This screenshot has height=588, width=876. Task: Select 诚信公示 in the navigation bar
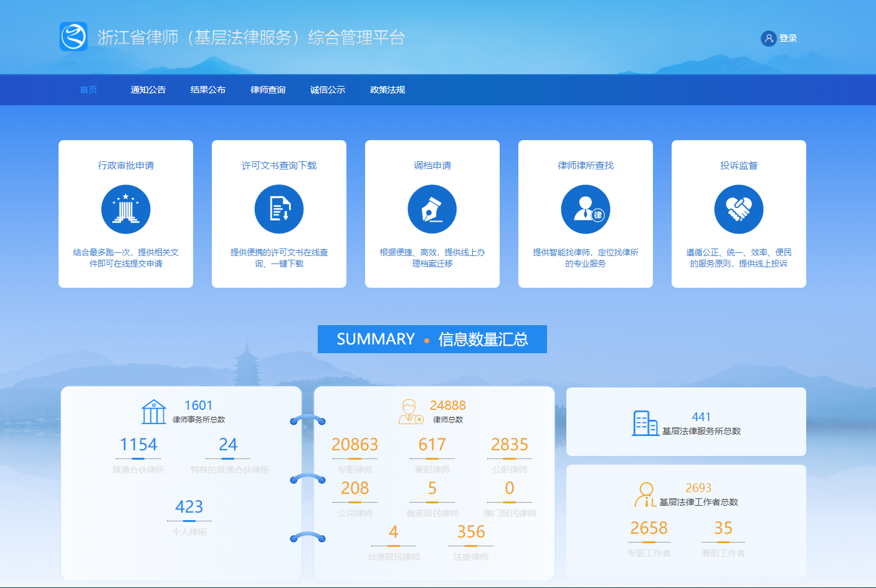tap(328, 90)
